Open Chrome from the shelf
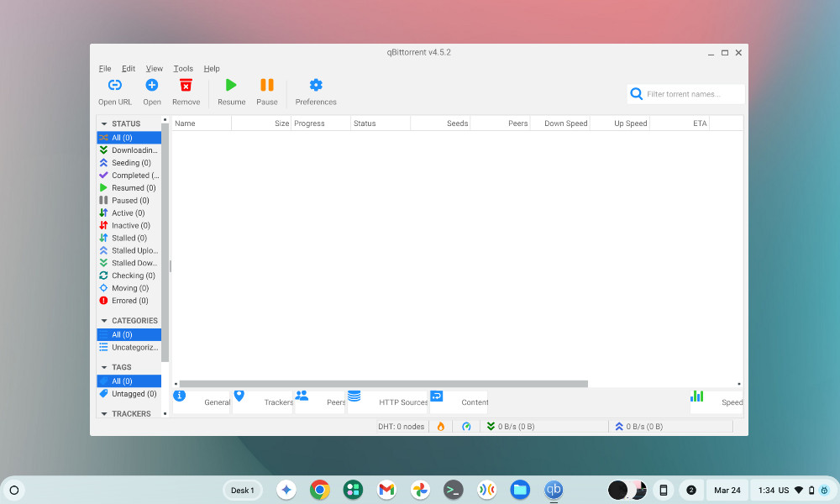 (x=320, y=490)
